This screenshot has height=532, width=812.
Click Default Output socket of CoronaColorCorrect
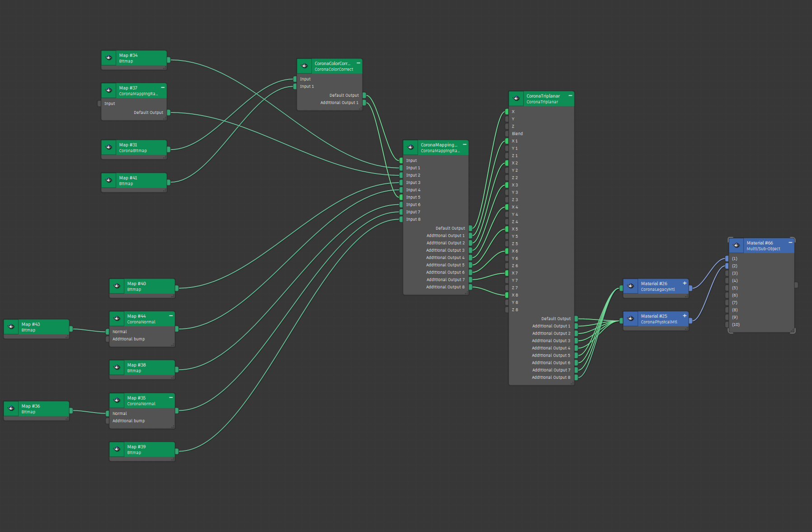(x=364, y=95)
